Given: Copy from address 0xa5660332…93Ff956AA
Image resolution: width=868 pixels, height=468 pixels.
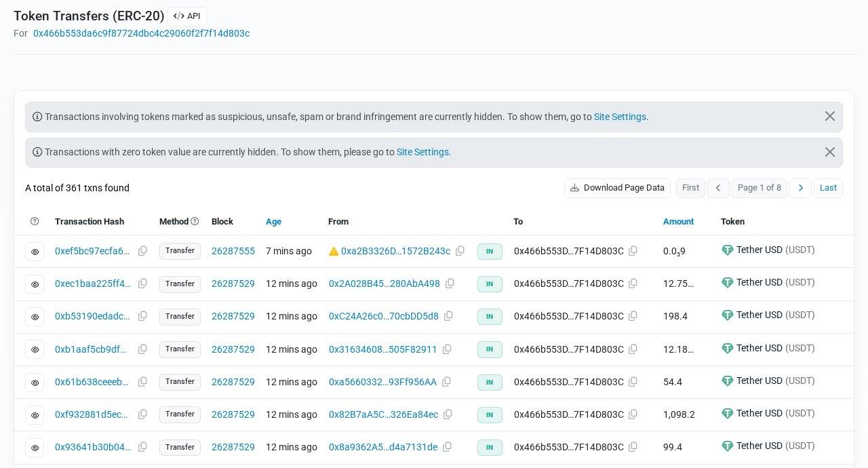Looking at the screenshot, I should pyautogui.click(x=446, y=382).
